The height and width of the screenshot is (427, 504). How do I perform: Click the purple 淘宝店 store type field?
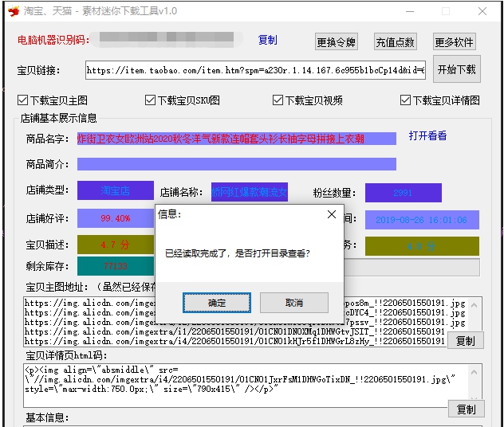tap(116, 191)
